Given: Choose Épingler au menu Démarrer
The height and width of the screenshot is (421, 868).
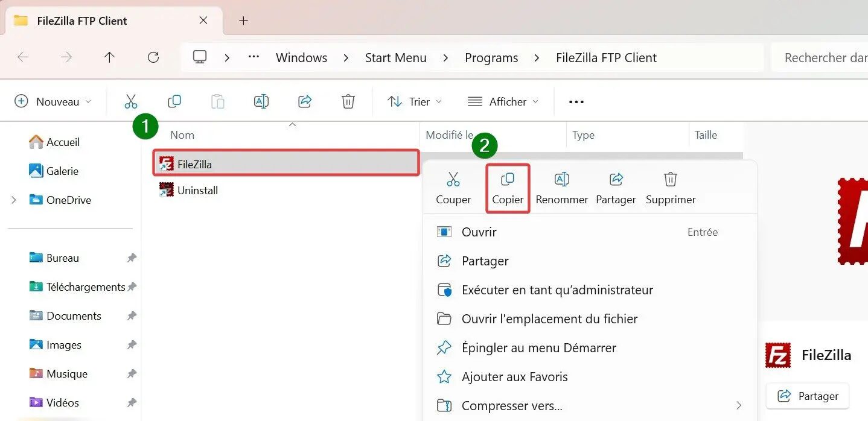Looking at the screenshot, I should 590,348.
